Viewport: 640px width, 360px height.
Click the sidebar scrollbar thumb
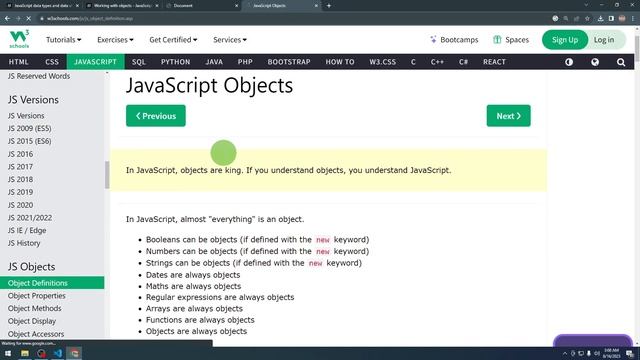107,175
